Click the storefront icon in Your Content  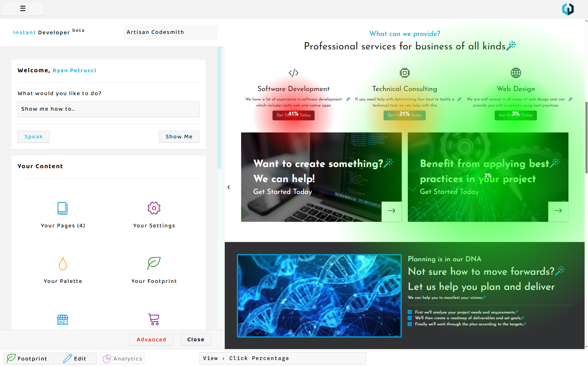click(x=63, y=319)
